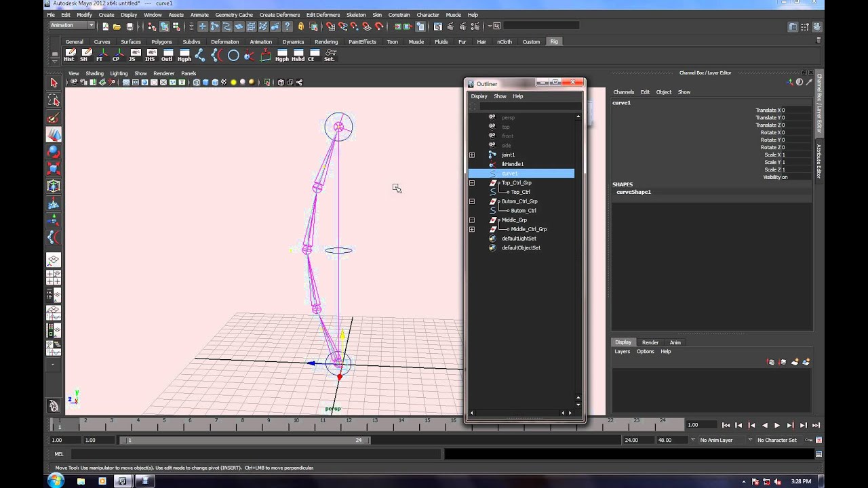Switch to the Rig shelf tab
Screen dimensions: 868x488
pos(554,41)
